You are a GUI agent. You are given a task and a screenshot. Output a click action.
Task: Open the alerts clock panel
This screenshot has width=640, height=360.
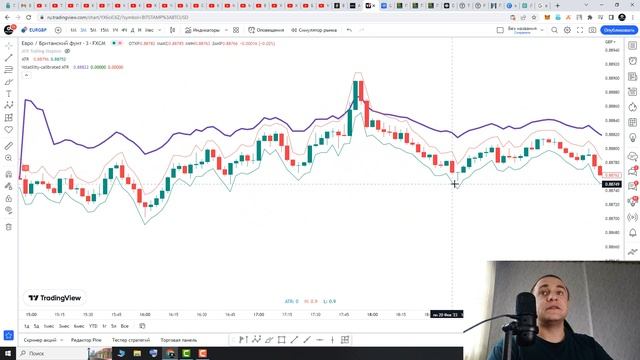coord(632,61)
